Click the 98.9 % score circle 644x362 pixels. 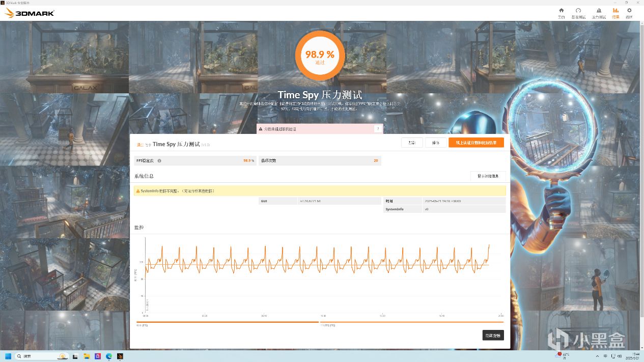click(x=320, y=56)
